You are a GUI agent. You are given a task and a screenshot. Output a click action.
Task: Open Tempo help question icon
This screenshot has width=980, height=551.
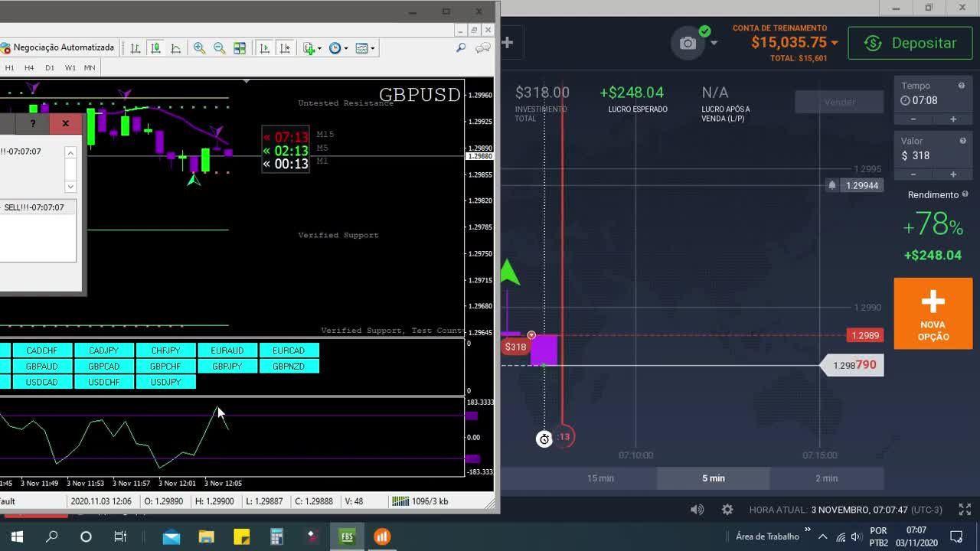962,86
